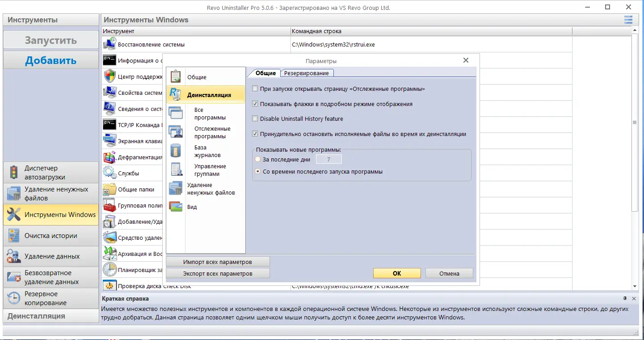The image size is (644, 340).
Task: Select Деинсталляция category in Параметры dialog list
Action: pos(206,95)
